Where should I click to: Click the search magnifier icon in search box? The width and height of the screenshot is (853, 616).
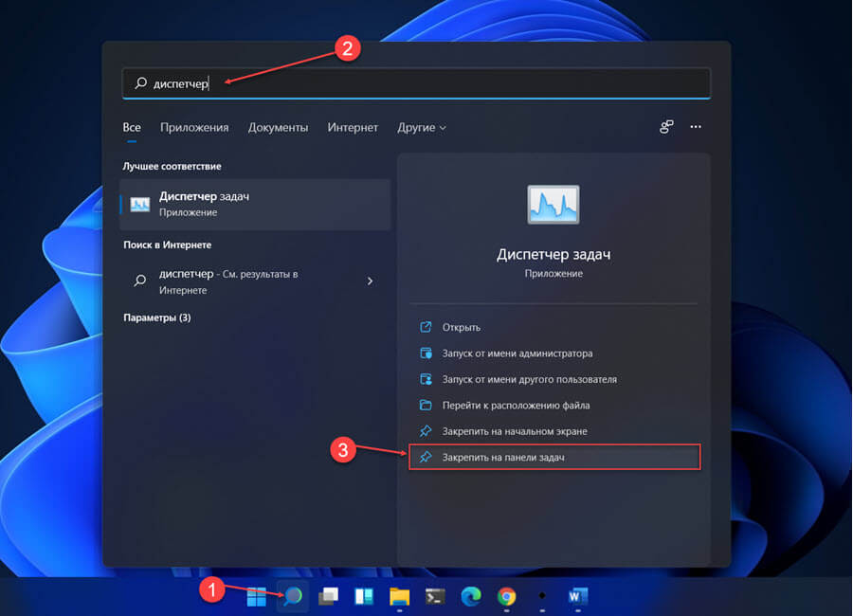[141, 82]
